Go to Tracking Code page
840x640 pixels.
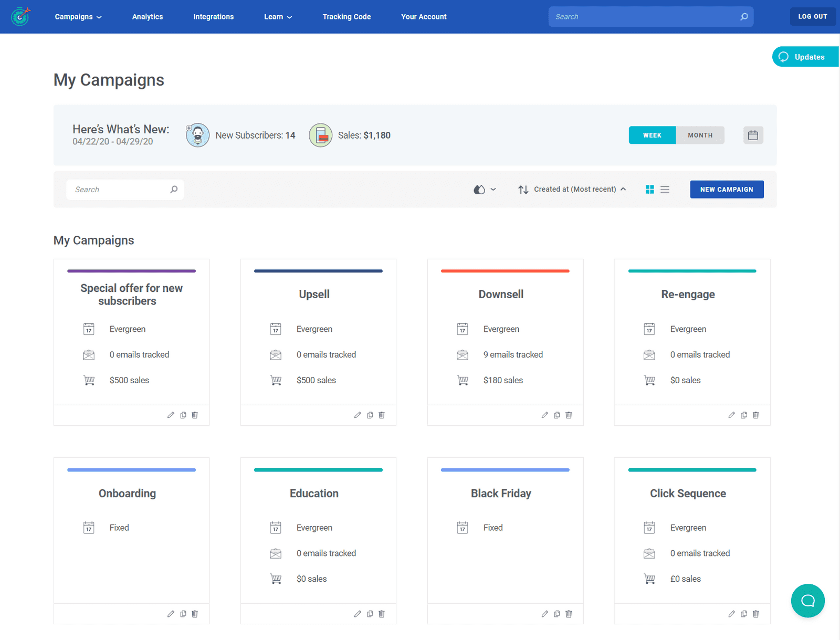point(346,17)
